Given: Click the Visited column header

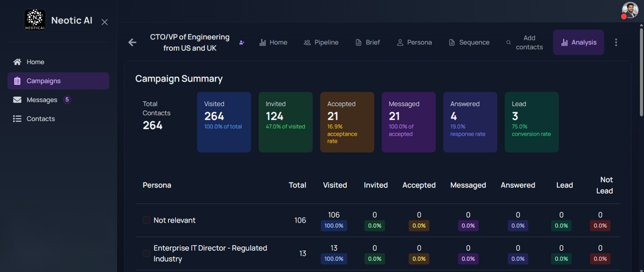Looking at the screenshot, I should 335,185.
